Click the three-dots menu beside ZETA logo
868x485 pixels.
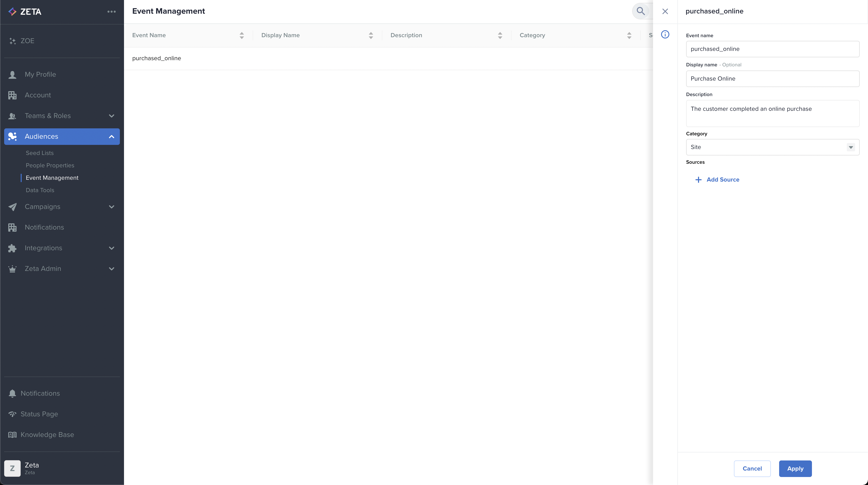pyautogui.click(x=112, y=11)
